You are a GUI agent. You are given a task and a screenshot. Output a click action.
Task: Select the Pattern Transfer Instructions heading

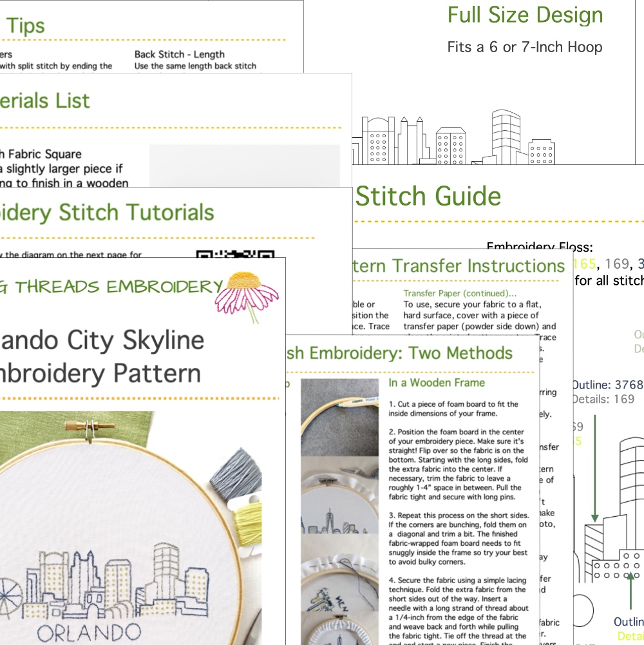[x=459, y=266]
